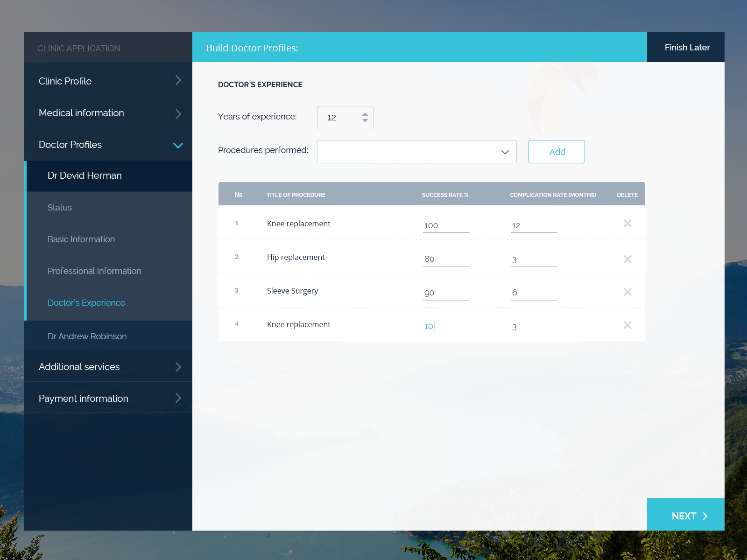
Task: Delete the Hip replacement row
Action: (627, 259)
